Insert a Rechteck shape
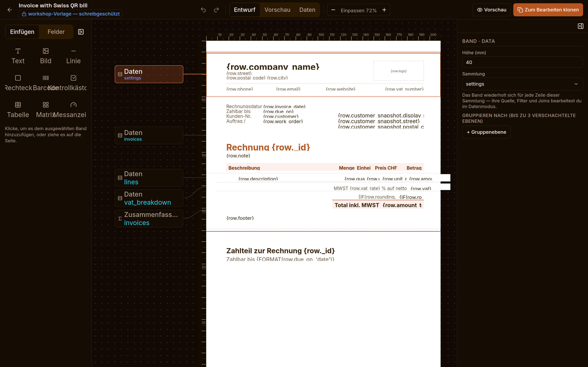The height and width of the screenshot is (367, 588). click(18, 83)
